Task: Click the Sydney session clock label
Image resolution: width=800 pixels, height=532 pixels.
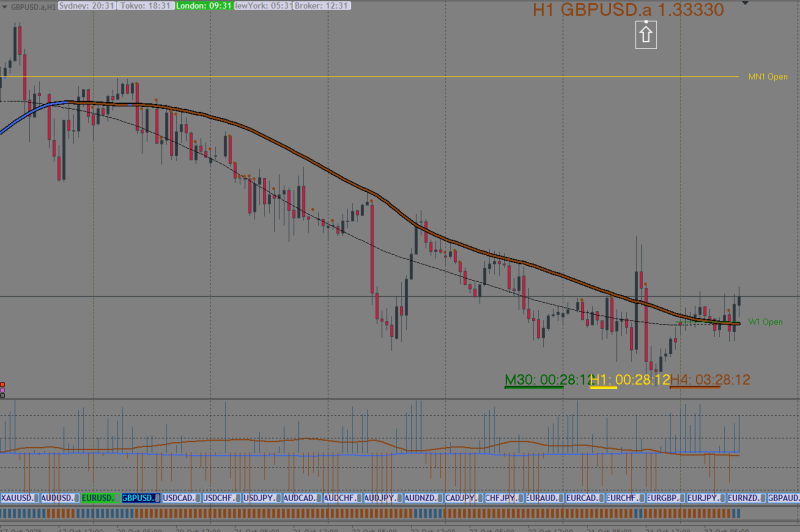Action: click(86, 6)
